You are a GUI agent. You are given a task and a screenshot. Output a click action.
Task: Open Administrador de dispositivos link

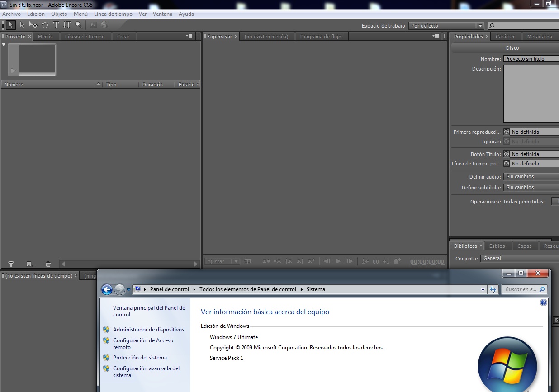coord(148,330)
